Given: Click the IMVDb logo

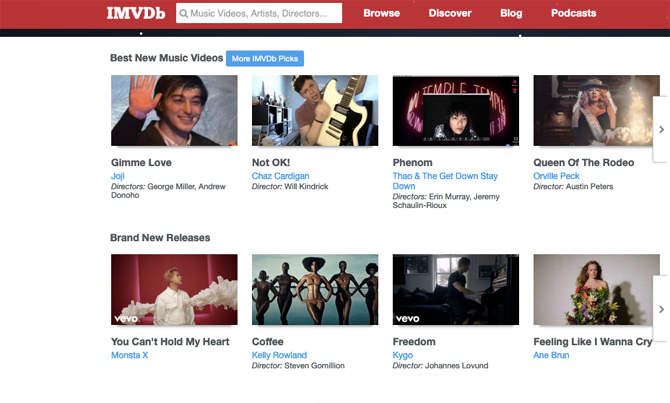Looking at the screenshot, I should click(x=136, y=13).
